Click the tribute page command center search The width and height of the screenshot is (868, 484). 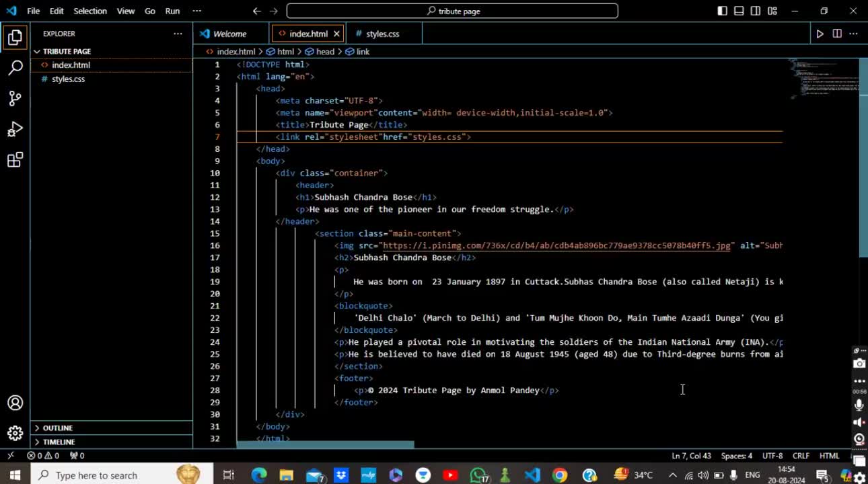point(452,11)
